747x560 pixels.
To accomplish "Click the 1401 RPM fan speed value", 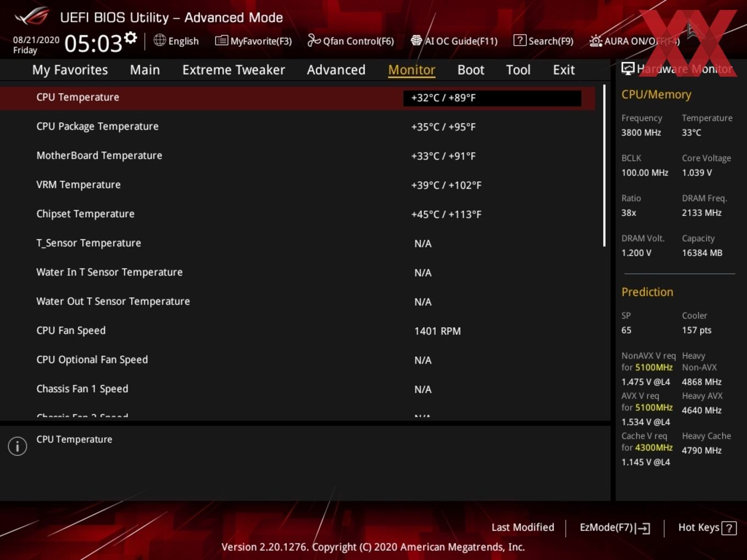I will [437, 331].
